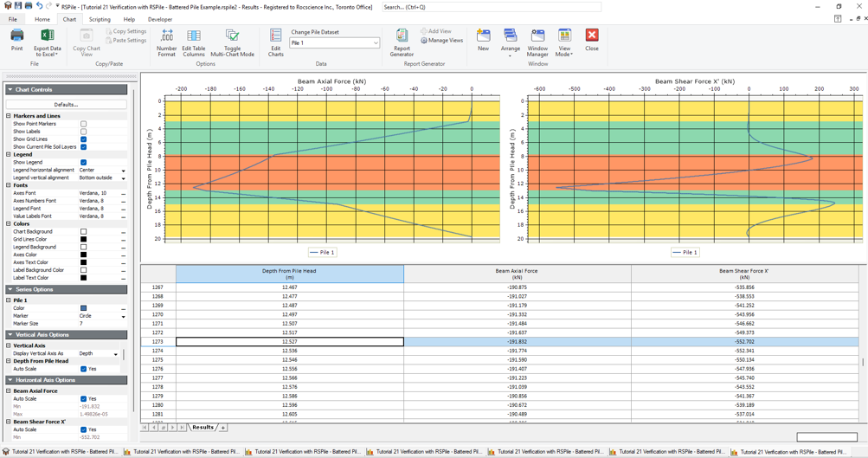The height and width of the screenshot is (458, 868).
Task: Open the File menu
Action: pyautogui.click(x=13, y=19)
